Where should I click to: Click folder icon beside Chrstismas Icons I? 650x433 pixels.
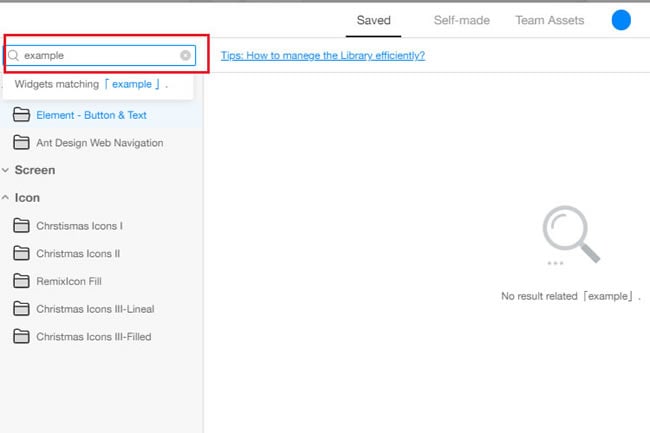[21, 225]
